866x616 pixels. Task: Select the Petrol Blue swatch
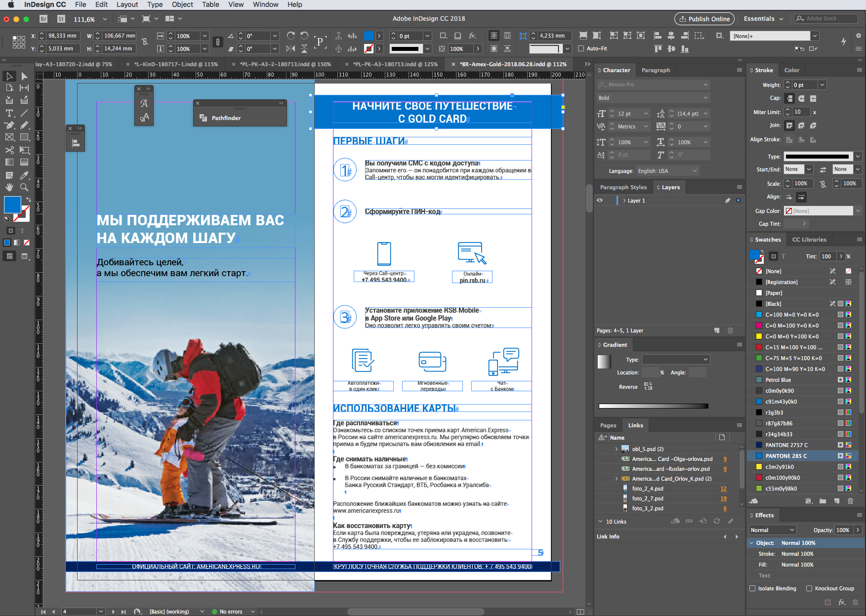pyautogui.click(x=803, y=380)
